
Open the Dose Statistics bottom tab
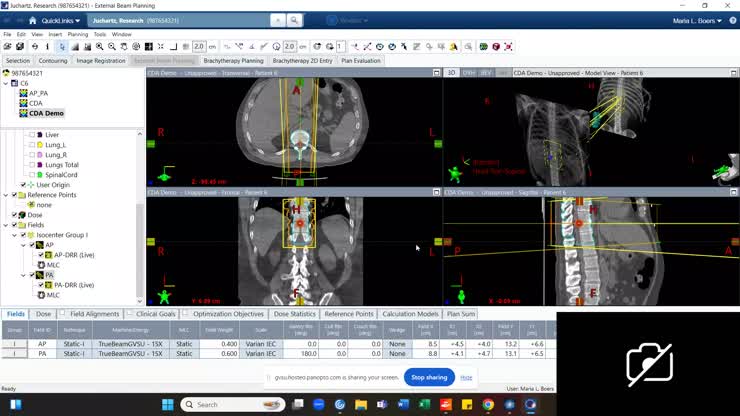pyautogui.click(x=294, y=314)
